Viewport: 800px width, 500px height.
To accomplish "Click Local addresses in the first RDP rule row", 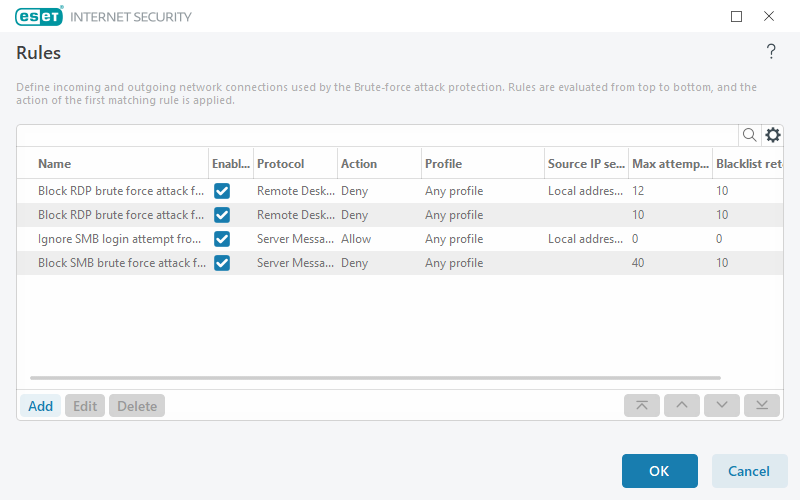I will [x=585, y=191].
